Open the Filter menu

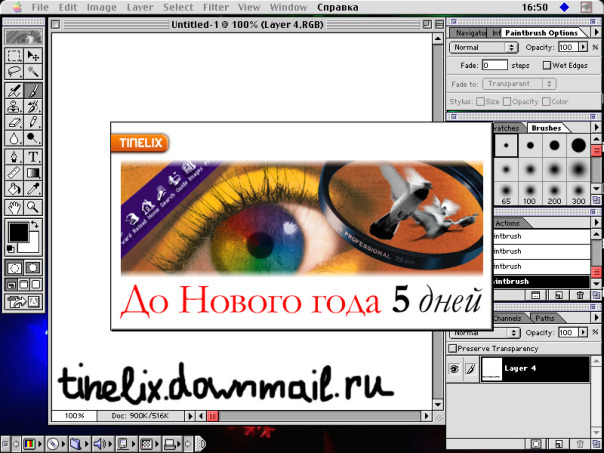pyautogui.click(x=216, y=7)
